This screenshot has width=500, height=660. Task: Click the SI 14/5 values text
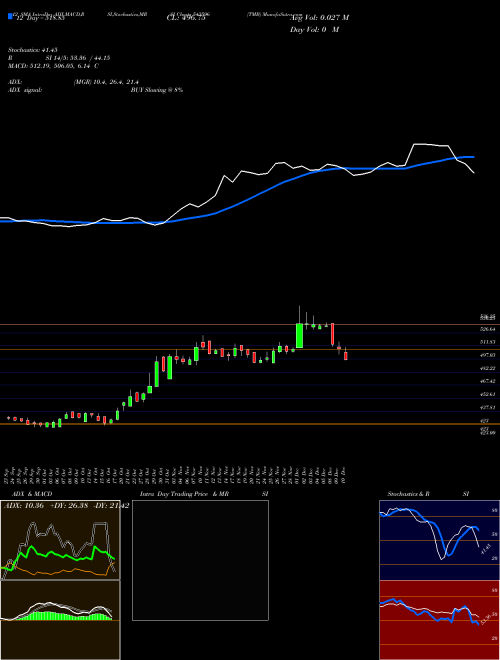(x=78, y=58)
